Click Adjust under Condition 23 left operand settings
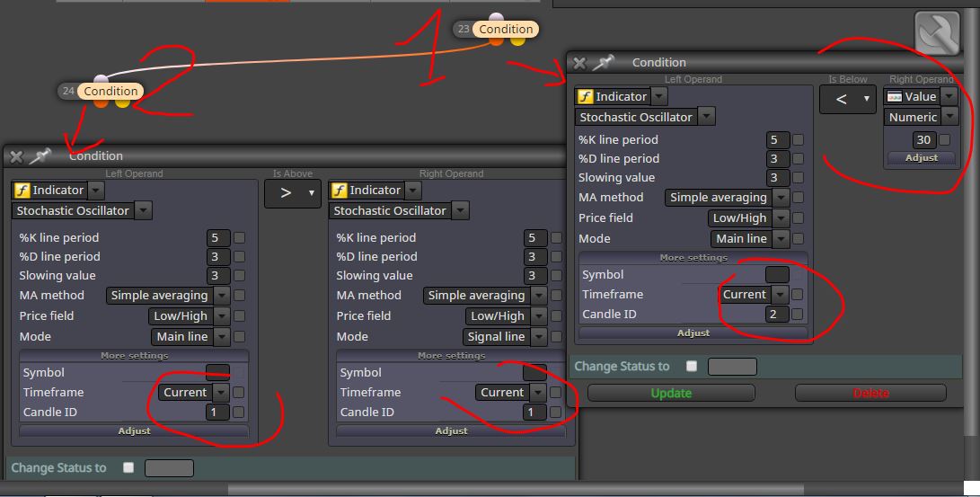Image resolution: width=980 pixels, height=497 pixels. click(693, 333)
